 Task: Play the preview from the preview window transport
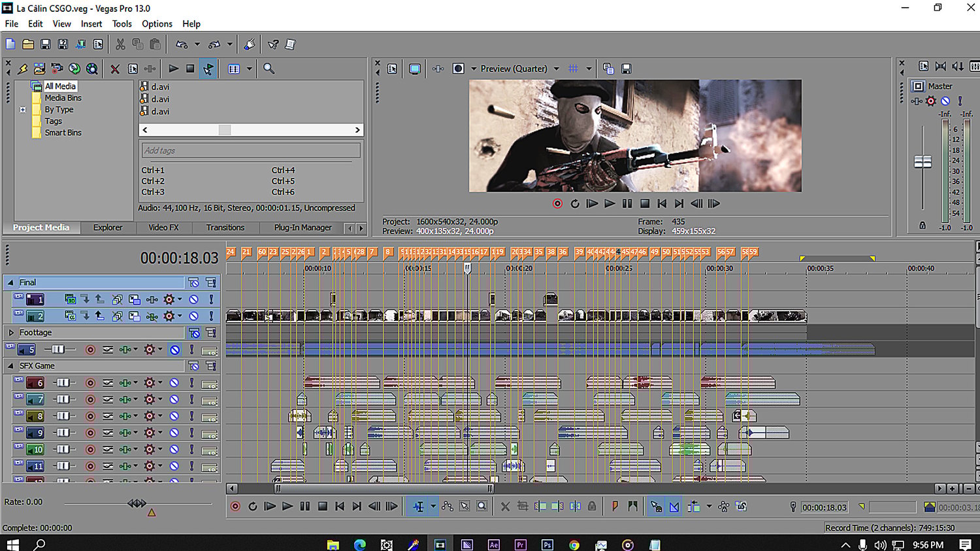610,204
